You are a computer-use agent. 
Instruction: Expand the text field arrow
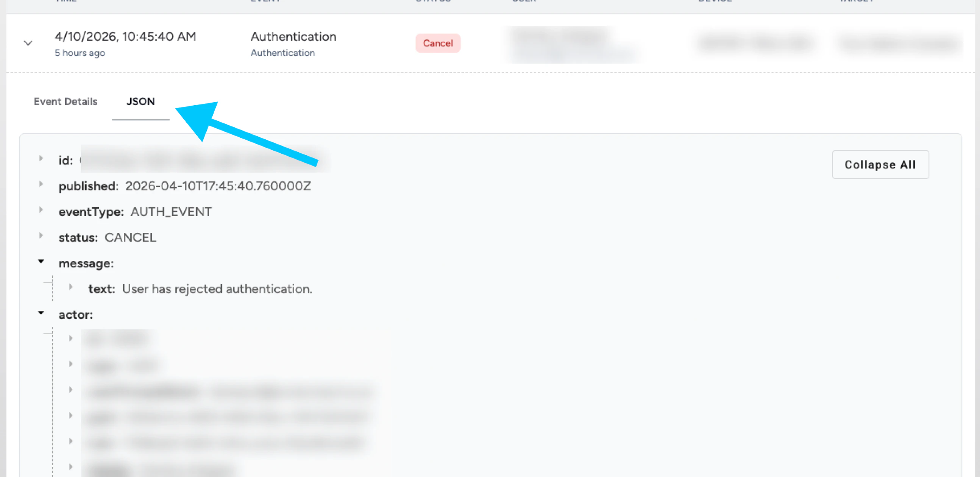[x=71, y=287]
